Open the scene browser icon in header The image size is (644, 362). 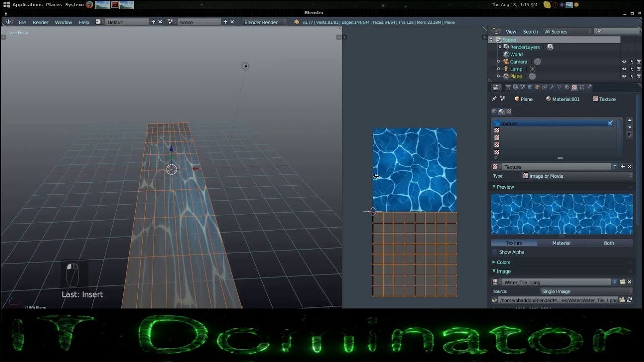coord(171,22)
